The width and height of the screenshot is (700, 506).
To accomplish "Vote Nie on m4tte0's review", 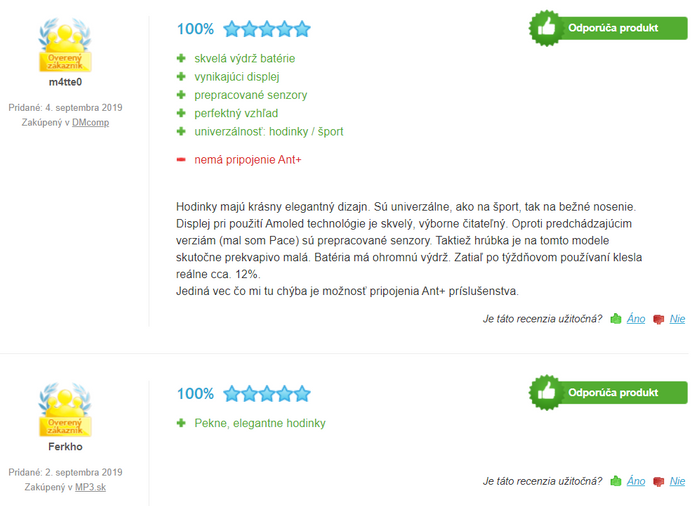I will [677, 319].
